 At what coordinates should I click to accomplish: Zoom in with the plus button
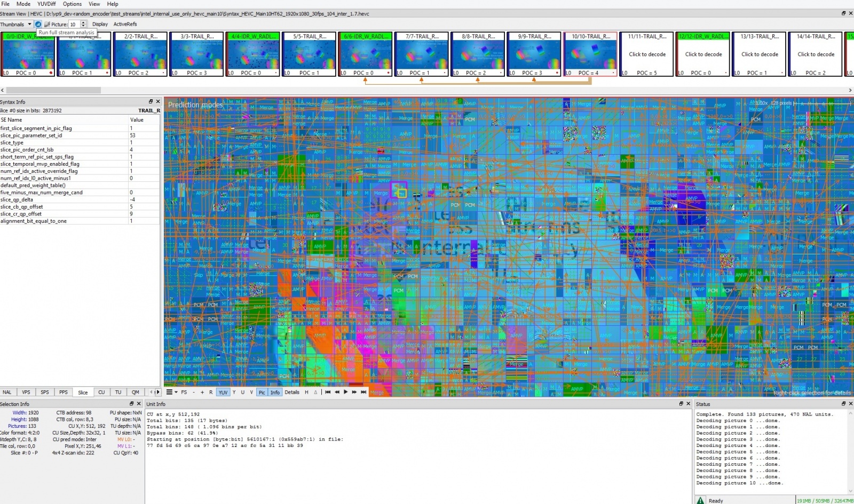(202, 392)
